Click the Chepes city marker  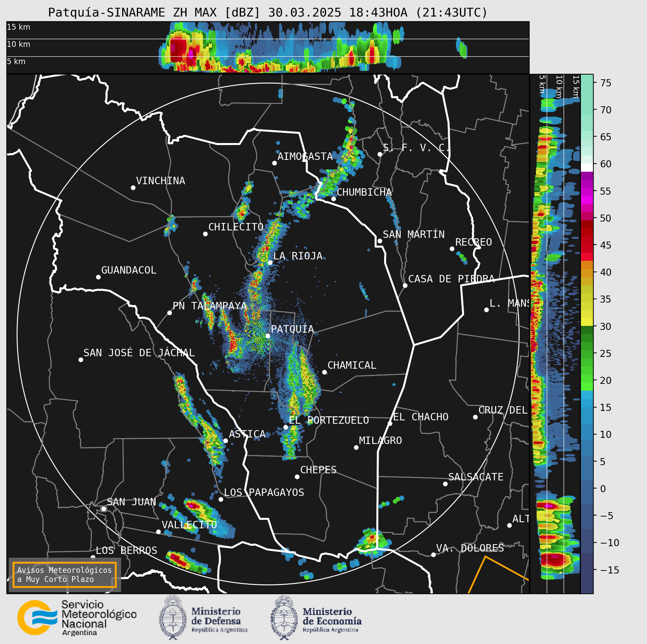tap(297, 477)
